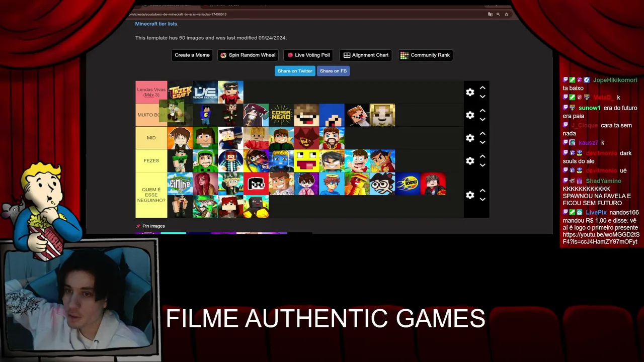Open settings gear for FEZES row

[x=470, y=161]
